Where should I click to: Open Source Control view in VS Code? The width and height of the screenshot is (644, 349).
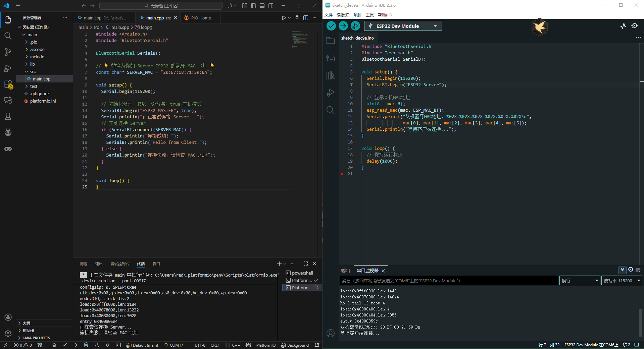[8, 52]
